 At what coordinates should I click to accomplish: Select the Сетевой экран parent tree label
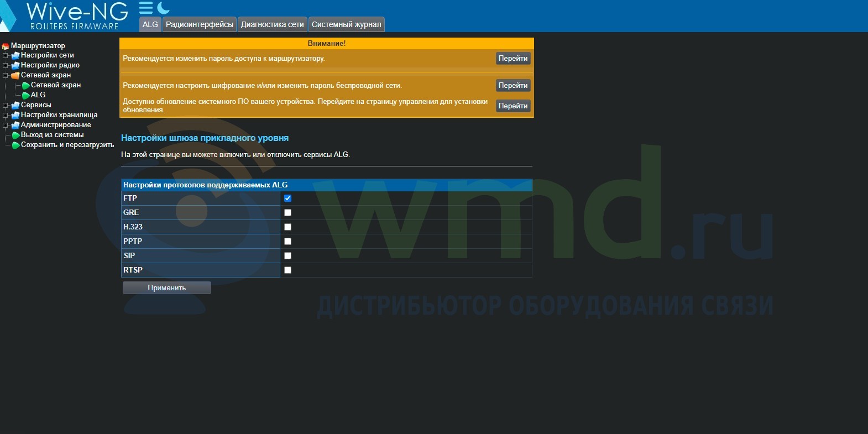tap(46, 75)
